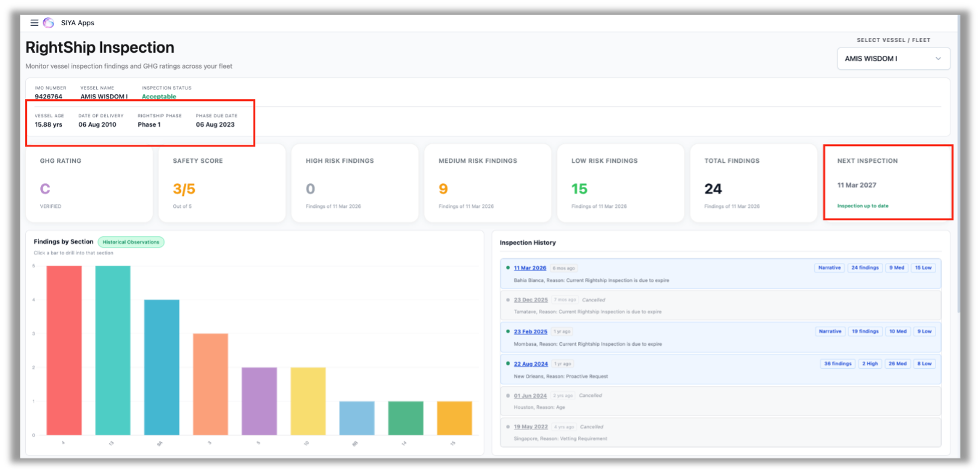Select the green chart bar
The image size is (980, 475).
click(406, 418)
